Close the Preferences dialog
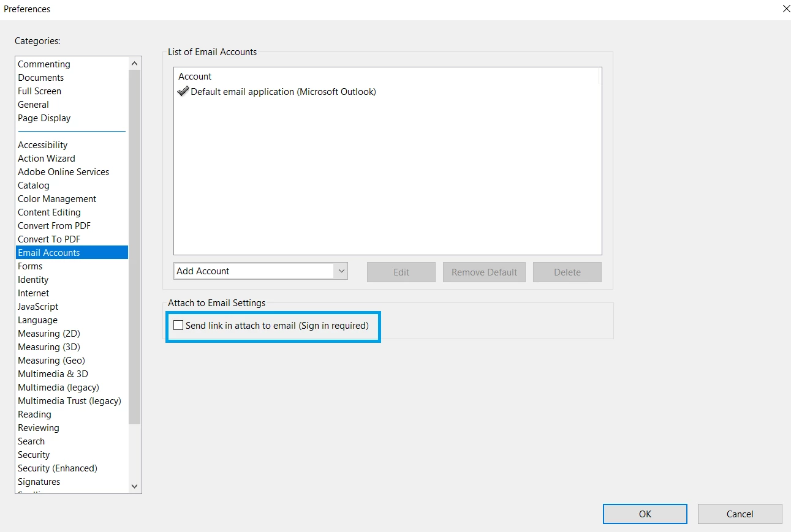 point(786,9)
